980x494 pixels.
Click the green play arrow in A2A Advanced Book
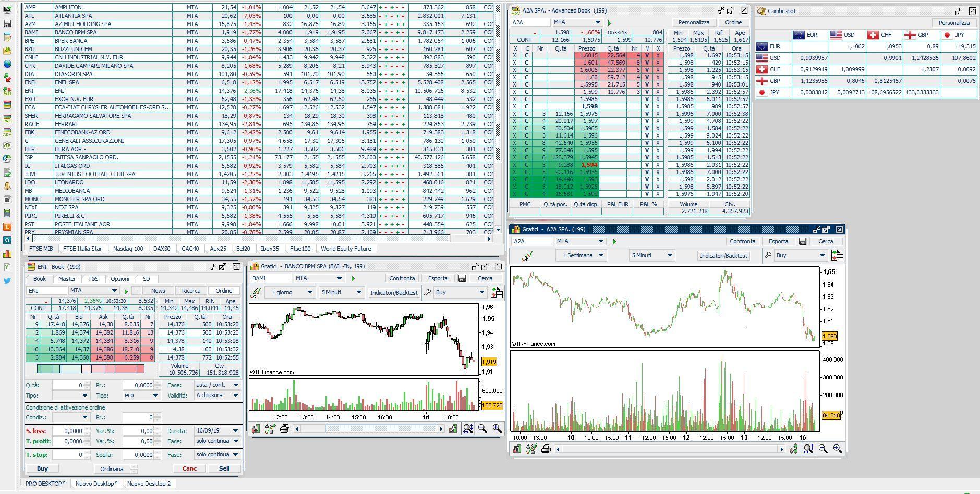[x=609, y=22]
